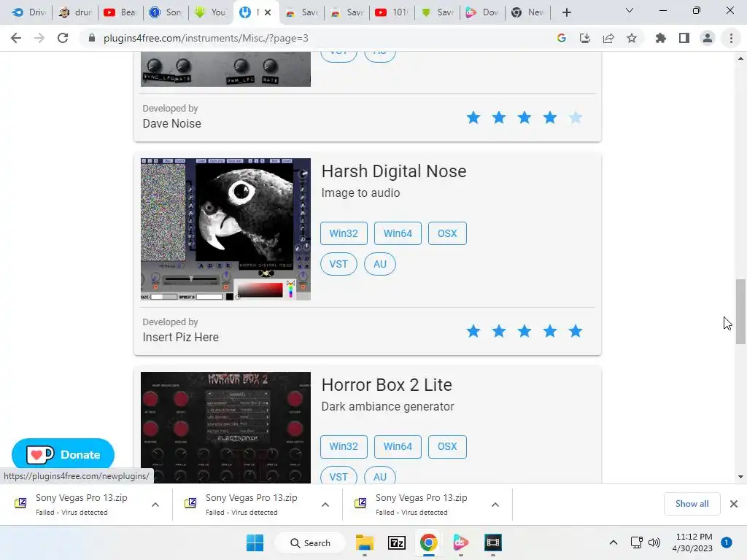Switch to the Drive tab

(28, 12)
